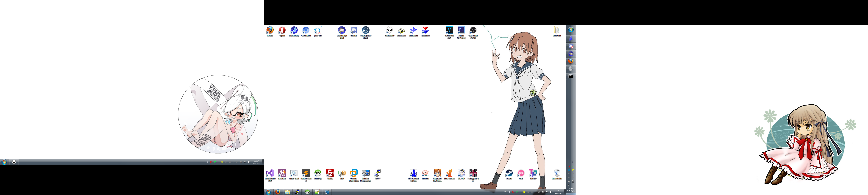Launch PuTTY desktop shortcut
This screenshot has width=868, height=195.
click(x=378, y=174)
